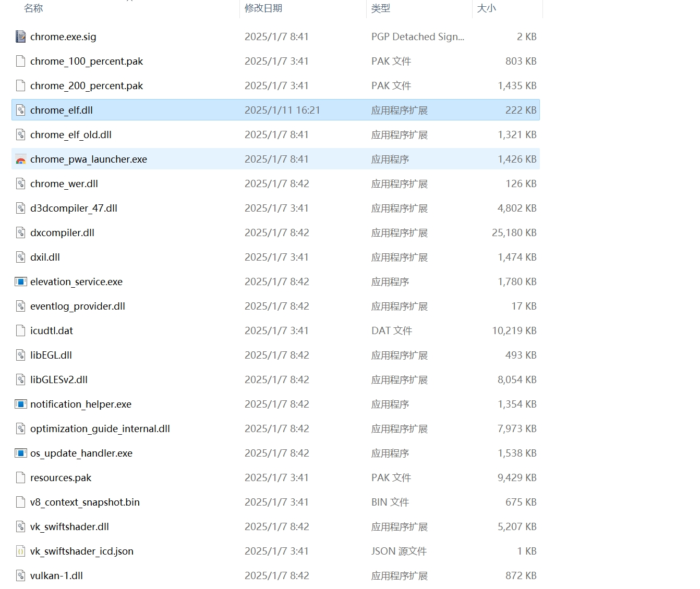
Task: Click the icudtl.dat blank file icon
Action: point(20,331)
